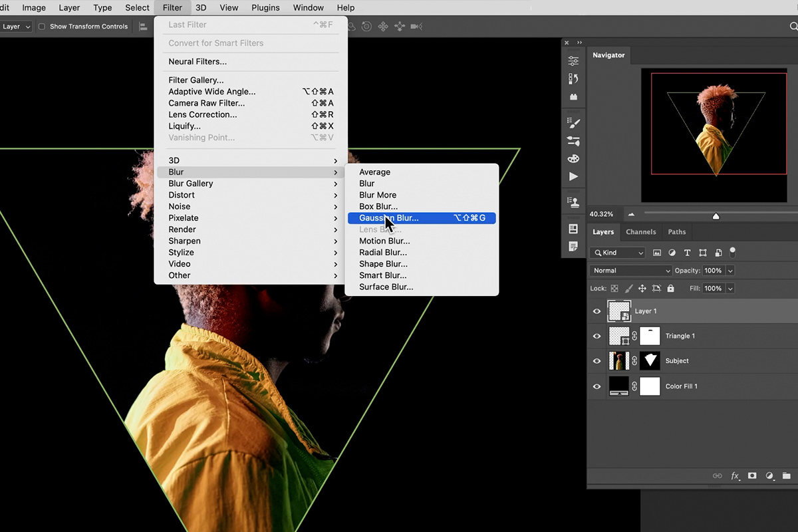Select the Brushes panel icon

click(x=573, y=122)
